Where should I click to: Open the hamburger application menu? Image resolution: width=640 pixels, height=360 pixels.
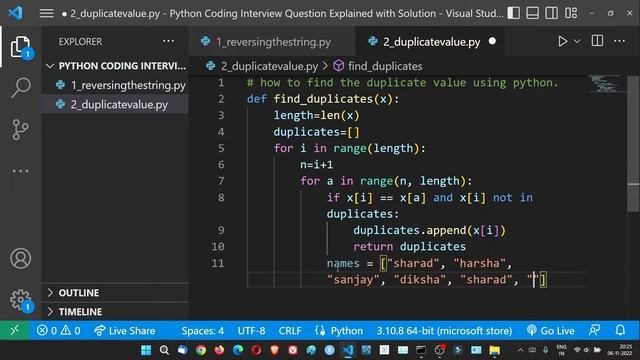(47, 13)
